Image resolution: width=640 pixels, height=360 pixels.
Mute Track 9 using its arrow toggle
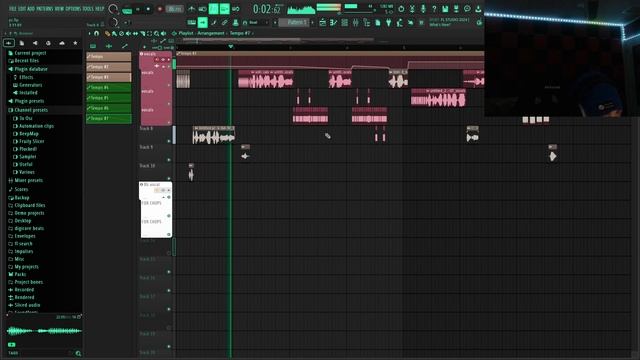(x=169, y=160)
